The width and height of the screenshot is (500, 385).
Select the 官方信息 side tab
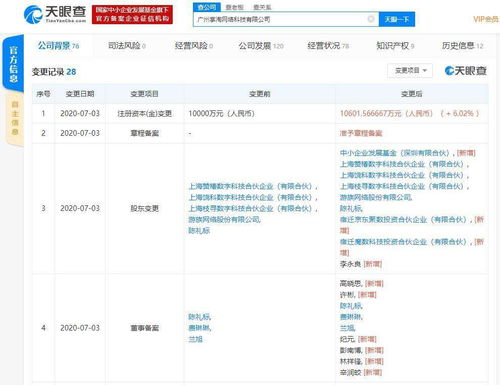(x=13, y=64)
